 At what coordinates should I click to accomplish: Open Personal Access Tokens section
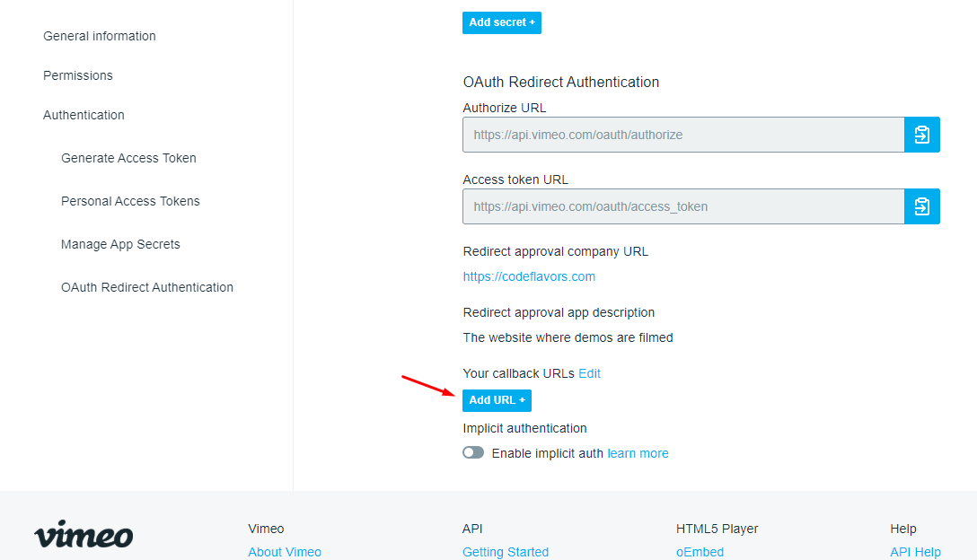click(x=130, y=201)
